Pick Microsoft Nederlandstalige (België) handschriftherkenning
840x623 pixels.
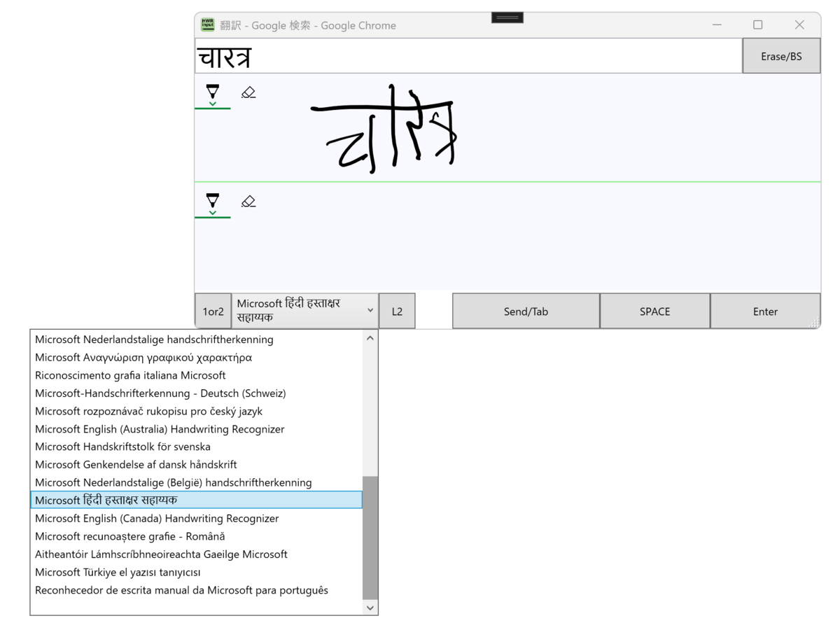pyautogui.click(x=196, y=482)
